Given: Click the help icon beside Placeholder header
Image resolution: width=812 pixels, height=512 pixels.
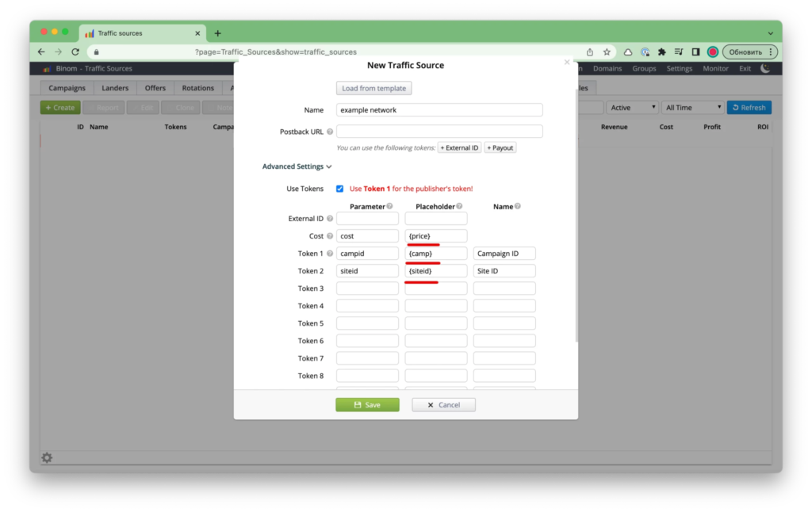Looking at the screenshot, I should [x=460, y=207].
